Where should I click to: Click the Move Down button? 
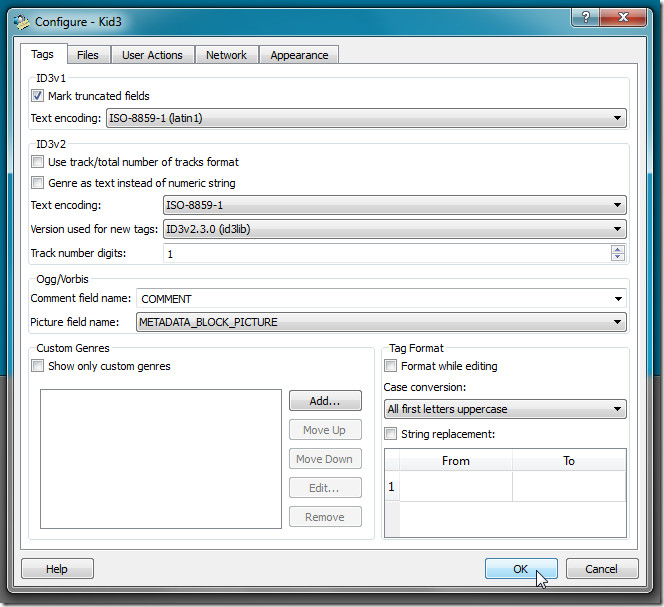(x=325, y=459)
